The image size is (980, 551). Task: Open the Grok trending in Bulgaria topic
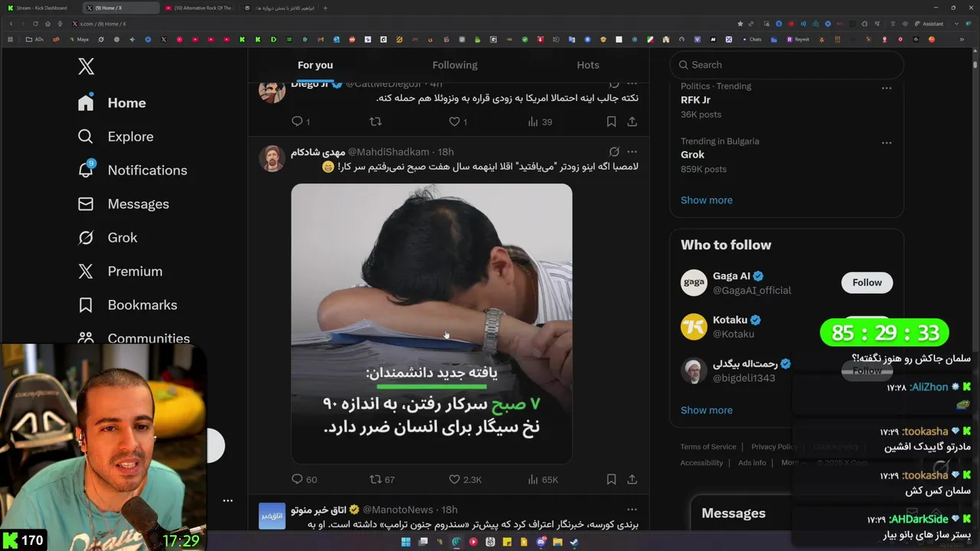click(692, 155)
